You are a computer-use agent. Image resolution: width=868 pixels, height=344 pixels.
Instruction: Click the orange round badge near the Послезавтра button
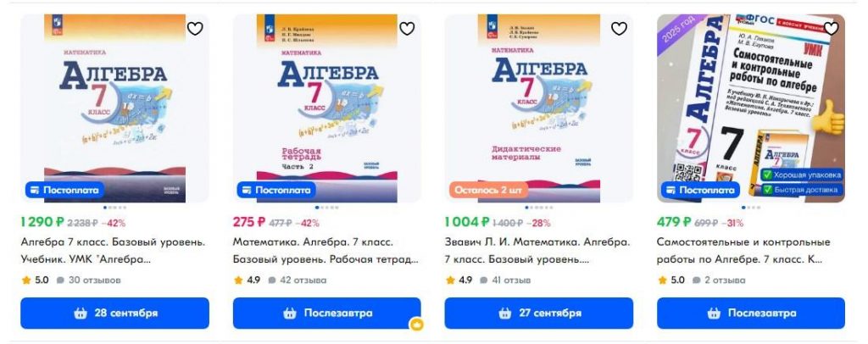416,325
